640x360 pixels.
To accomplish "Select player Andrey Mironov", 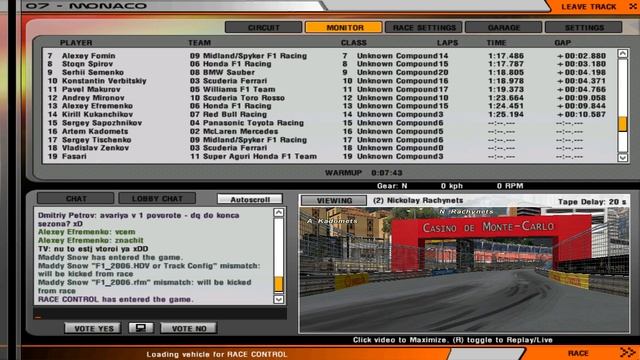I will [93, 98].
